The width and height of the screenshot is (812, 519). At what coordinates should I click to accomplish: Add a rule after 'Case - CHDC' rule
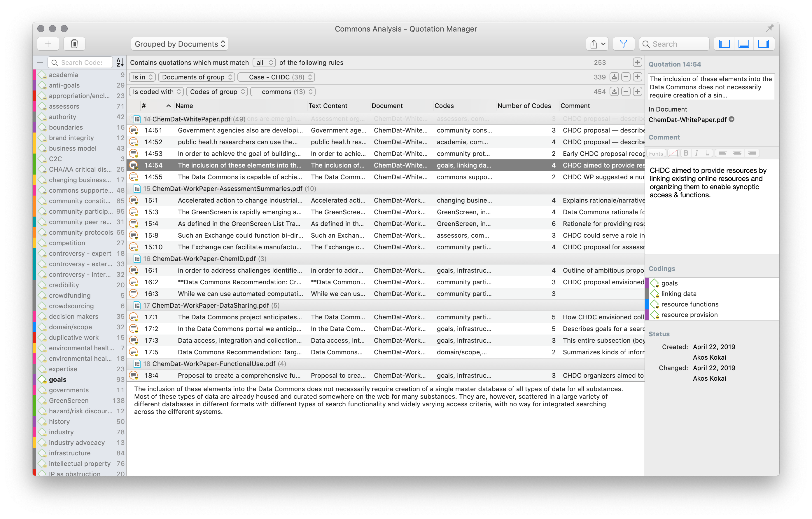point(637,77)
